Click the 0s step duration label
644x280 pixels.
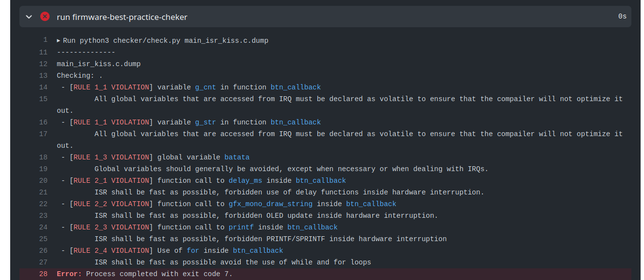coord(622,17)
